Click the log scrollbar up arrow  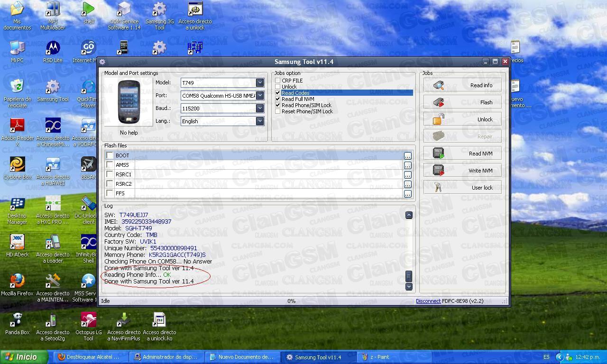[x=409, y=215]
